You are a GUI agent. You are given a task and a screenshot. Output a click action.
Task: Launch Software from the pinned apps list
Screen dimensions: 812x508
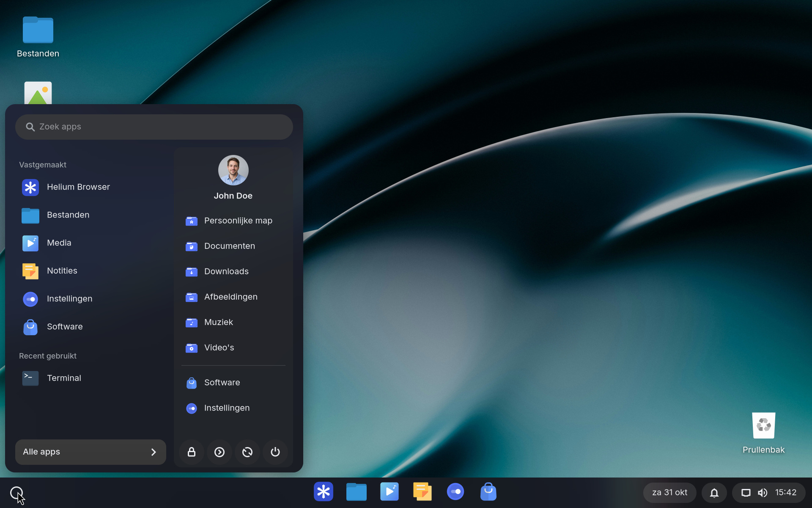91,327
